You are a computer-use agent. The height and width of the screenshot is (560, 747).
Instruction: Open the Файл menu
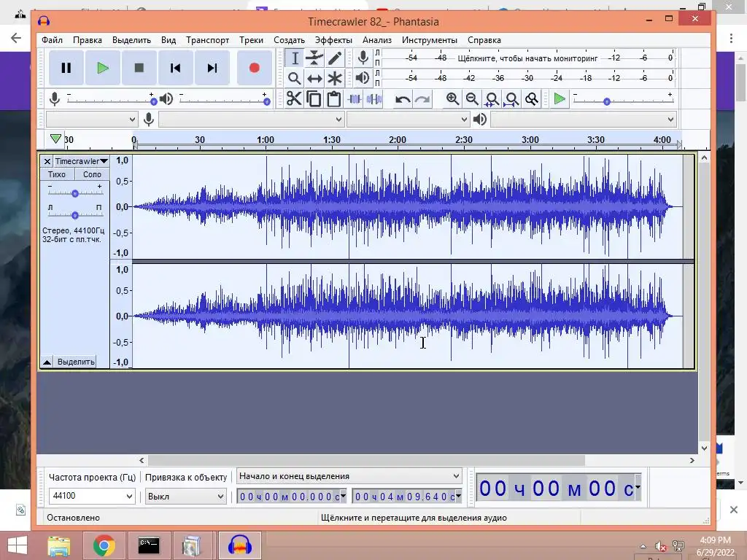[52, 40]
